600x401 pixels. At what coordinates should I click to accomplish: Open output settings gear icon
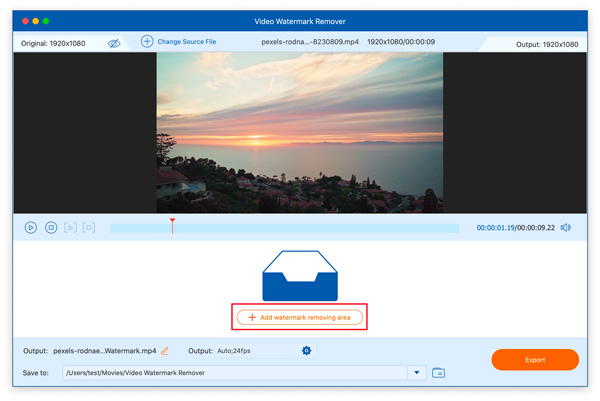coord(307,351)
